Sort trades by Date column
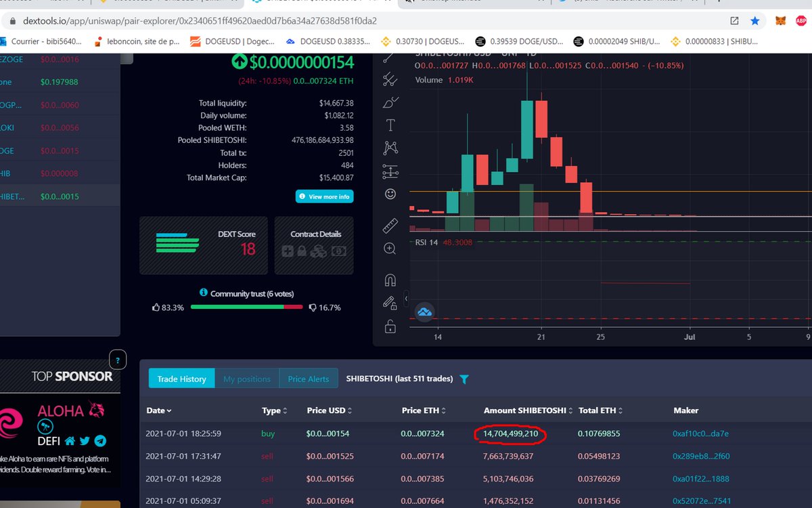 [159, 410]
